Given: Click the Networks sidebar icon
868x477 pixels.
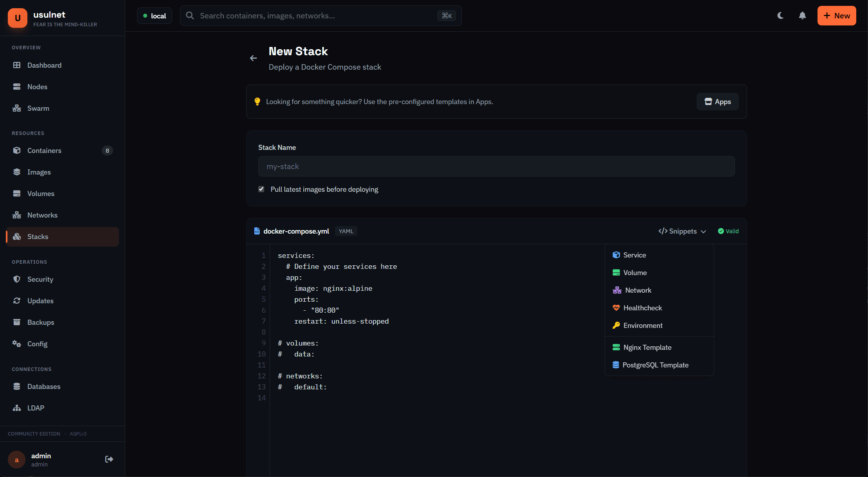Looking at the screenshot, I should (17, 215).
